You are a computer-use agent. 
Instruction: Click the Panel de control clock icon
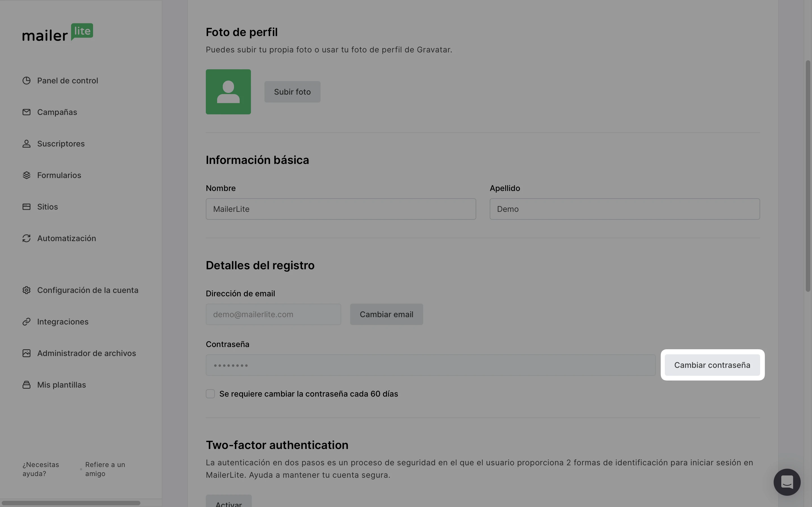pyautogui.click(x=27, y=81)
